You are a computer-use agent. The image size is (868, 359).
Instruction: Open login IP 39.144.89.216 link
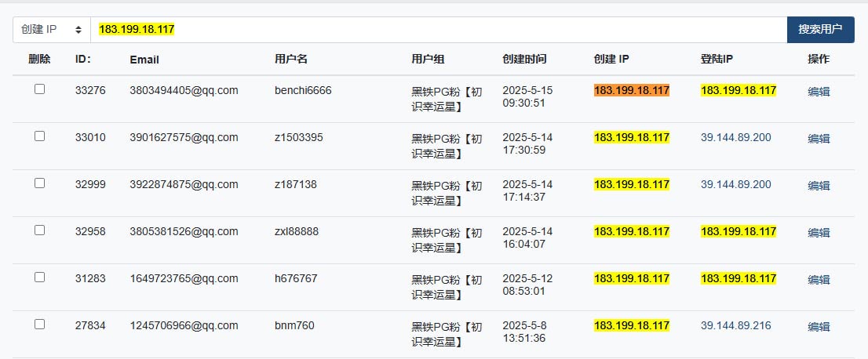[735, 325]
